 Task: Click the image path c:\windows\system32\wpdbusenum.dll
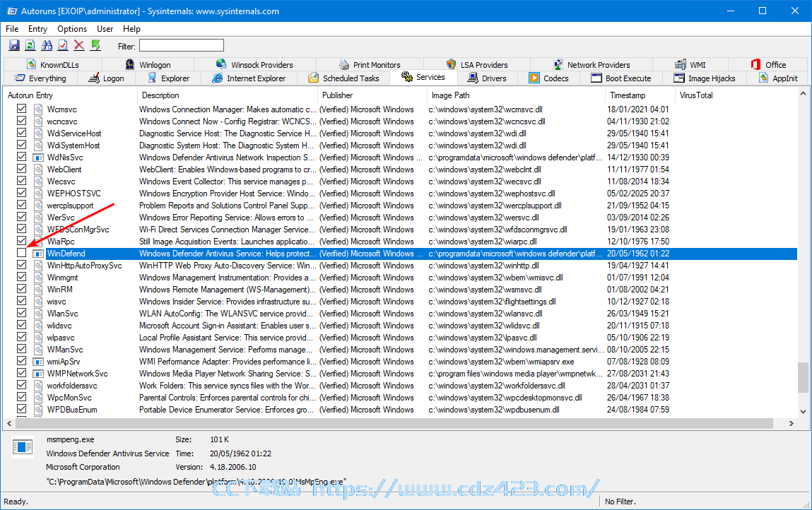coord(494,410)
